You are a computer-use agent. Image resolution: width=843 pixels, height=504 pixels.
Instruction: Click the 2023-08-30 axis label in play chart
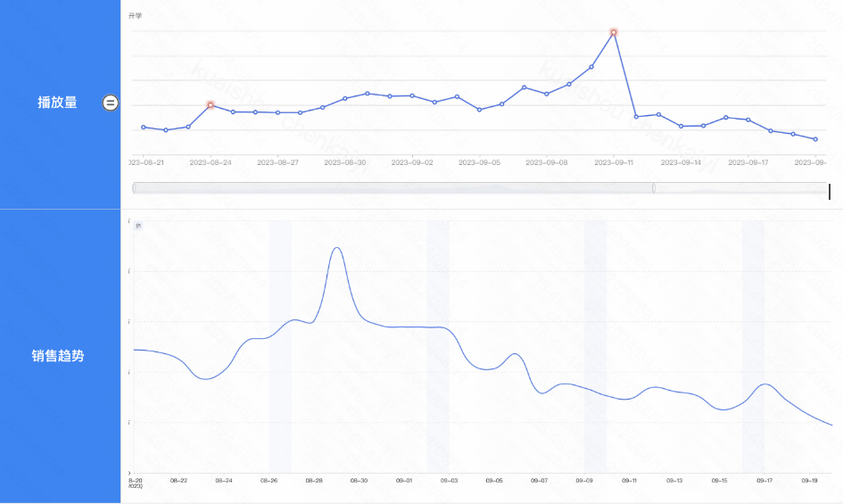[x=344, y=163]
